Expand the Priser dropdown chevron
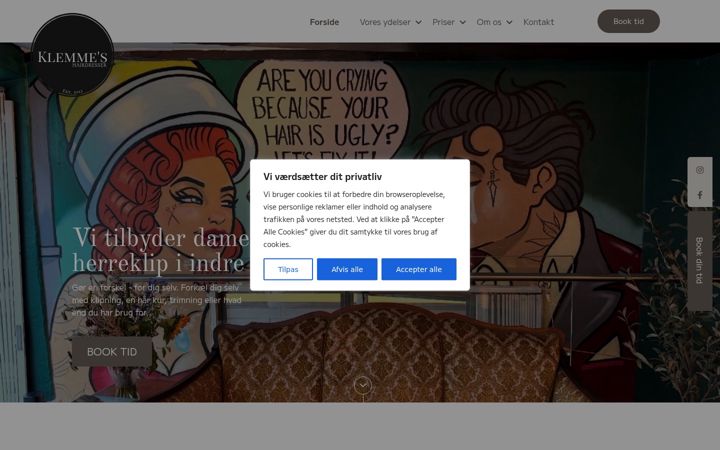The image size is (720, 450). tap(462, 22)
